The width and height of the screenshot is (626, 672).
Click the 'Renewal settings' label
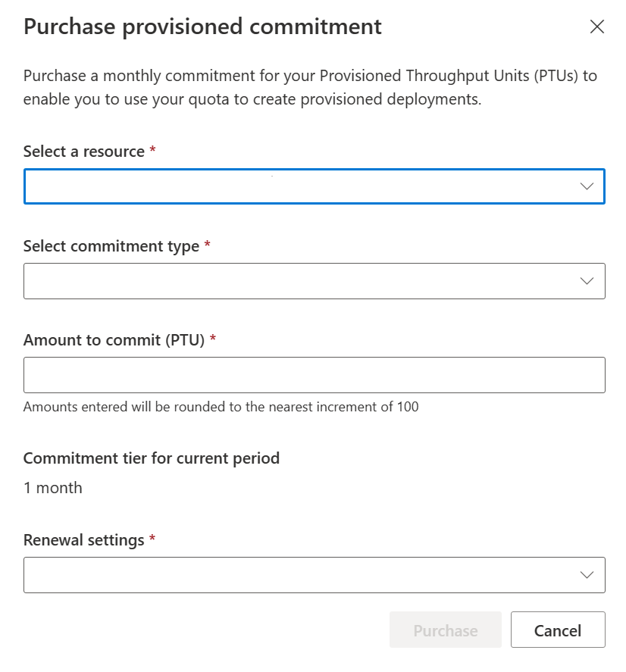click(84, 540)
